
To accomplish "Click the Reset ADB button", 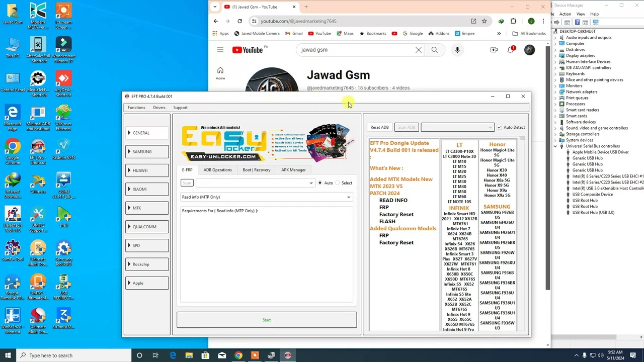I will [379, 127].
